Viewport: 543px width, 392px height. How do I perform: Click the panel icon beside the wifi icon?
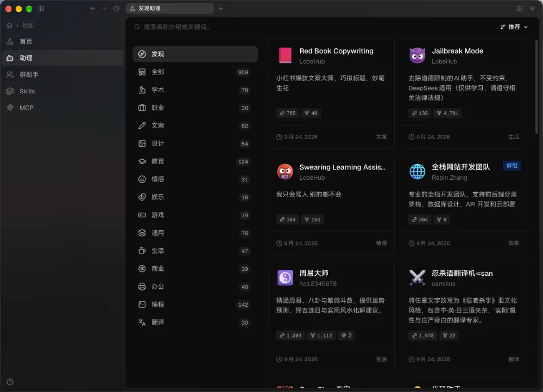[x=520, y=8]
